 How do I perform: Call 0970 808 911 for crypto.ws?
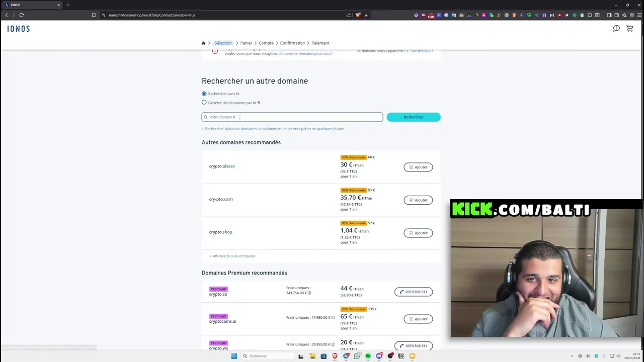pyautogui.click(x=414, y=346)
